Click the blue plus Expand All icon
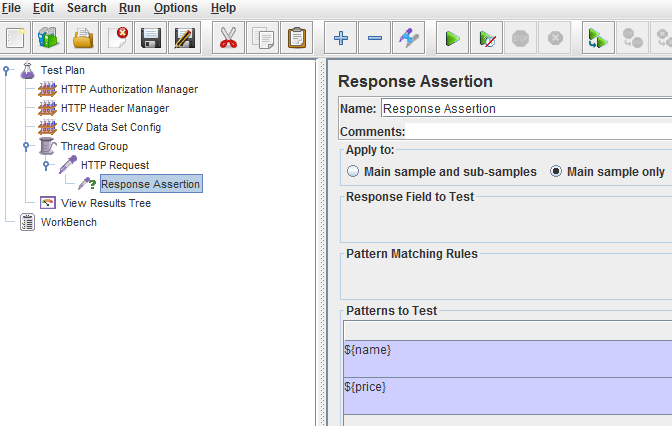The width and height of the screenshot is (672, 426). click(x=341, y=39)
